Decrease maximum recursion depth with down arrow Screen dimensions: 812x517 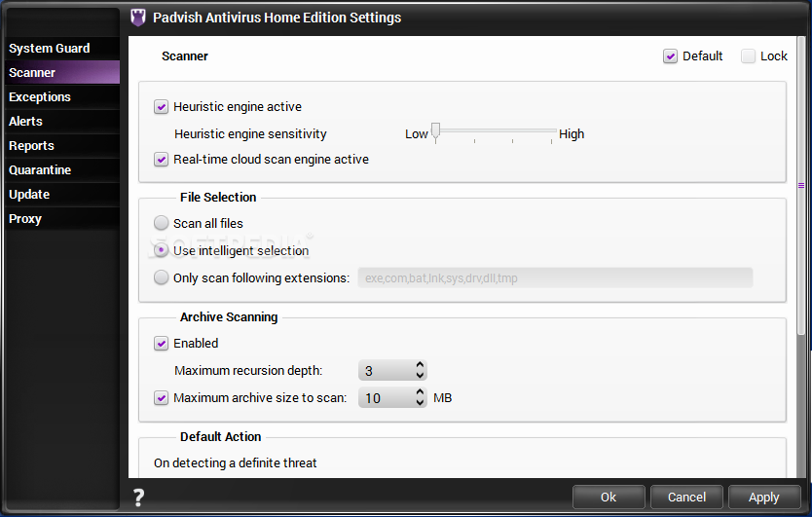pos(420,375)
